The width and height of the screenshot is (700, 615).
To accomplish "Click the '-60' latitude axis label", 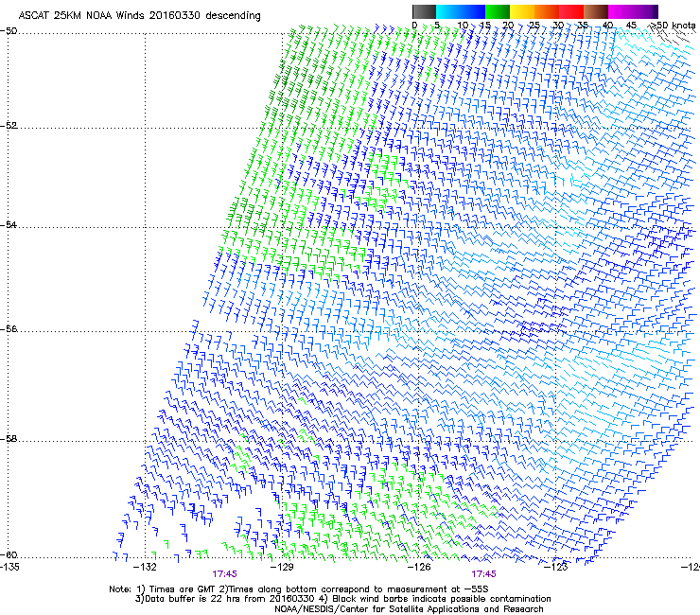I will (x=9, y=554).
